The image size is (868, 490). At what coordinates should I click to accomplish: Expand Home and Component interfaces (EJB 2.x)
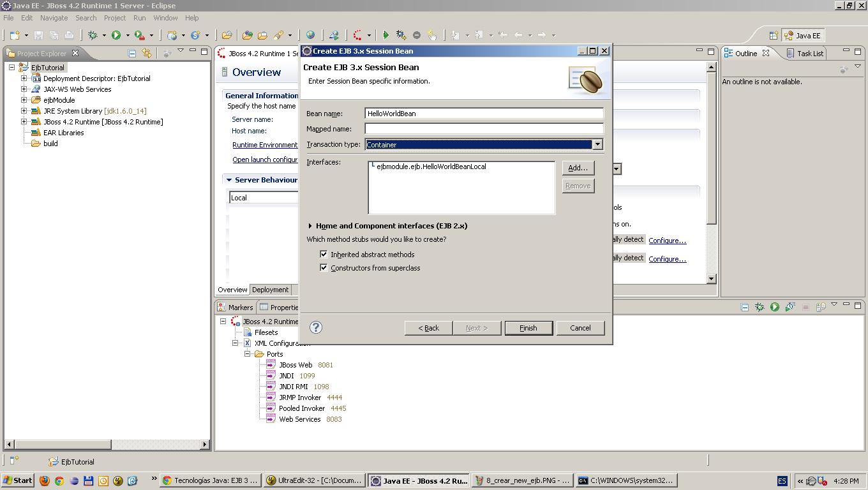click(x=310, y=225)
